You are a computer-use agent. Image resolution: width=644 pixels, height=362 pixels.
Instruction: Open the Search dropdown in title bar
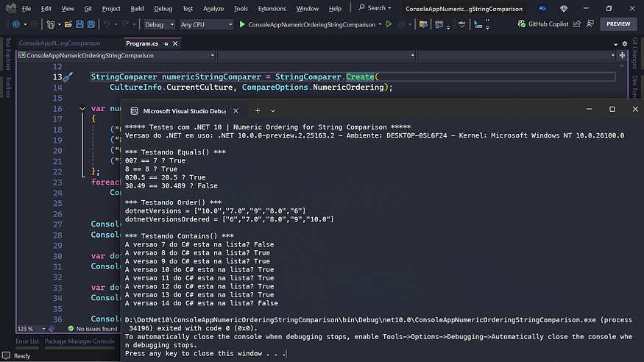[375, 8]
